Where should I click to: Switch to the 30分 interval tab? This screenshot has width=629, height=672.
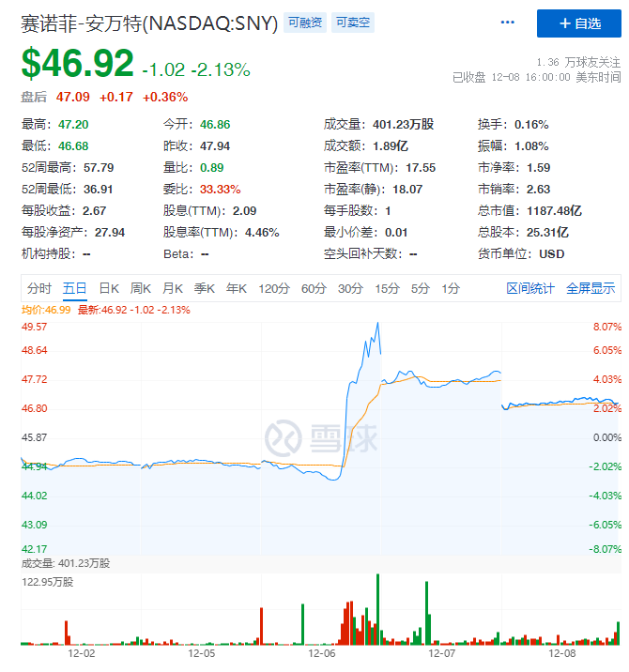click(350, 288)
